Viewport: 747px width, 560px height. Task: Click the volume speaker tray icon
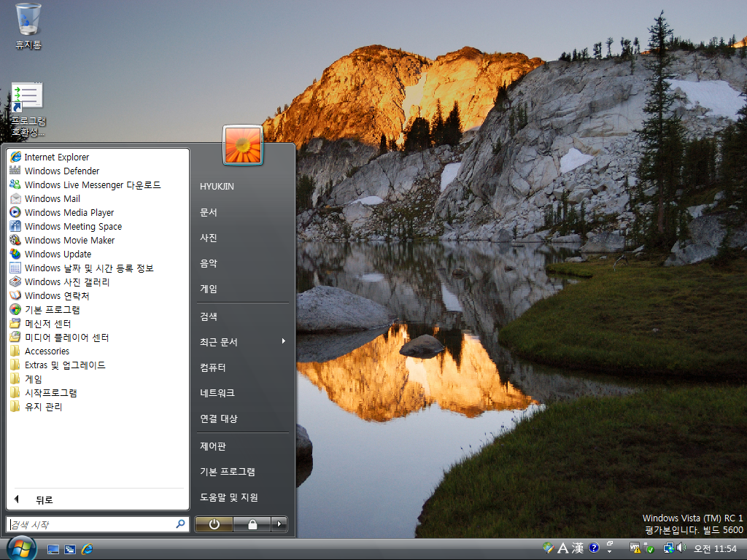point(681,548)
